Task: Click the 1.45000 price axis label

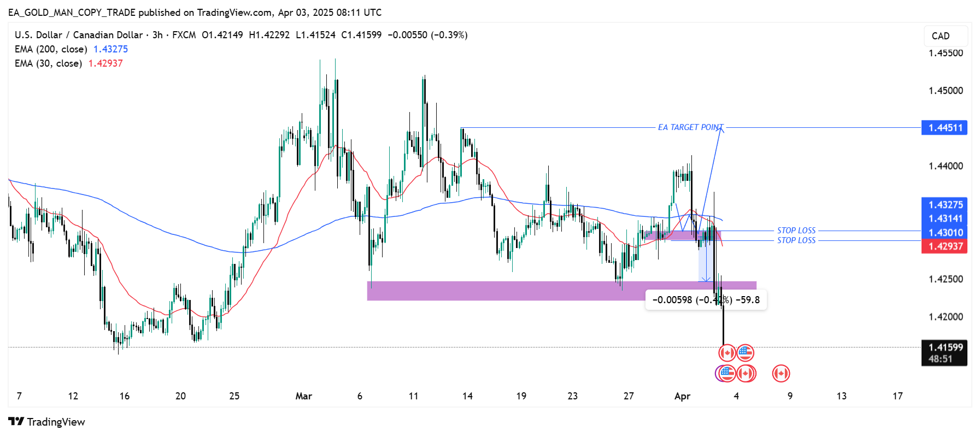Action: (946, 91)
